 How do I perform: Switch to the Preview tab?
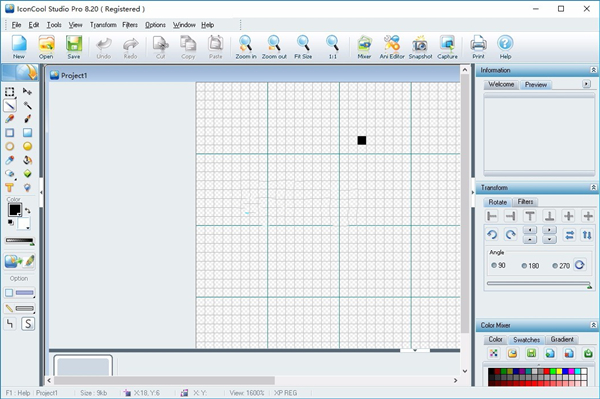point(536,85)
